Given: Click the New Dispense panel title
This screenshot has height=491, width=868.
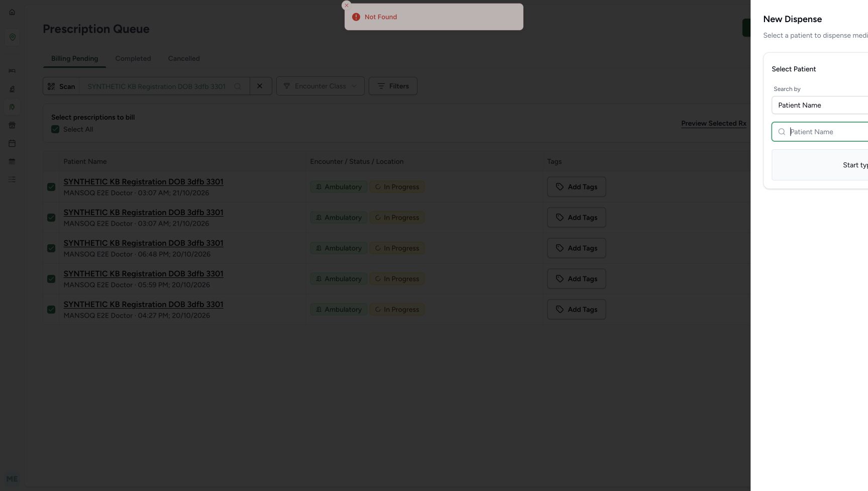Looking at the screenshot, I should tap(793, 19).
